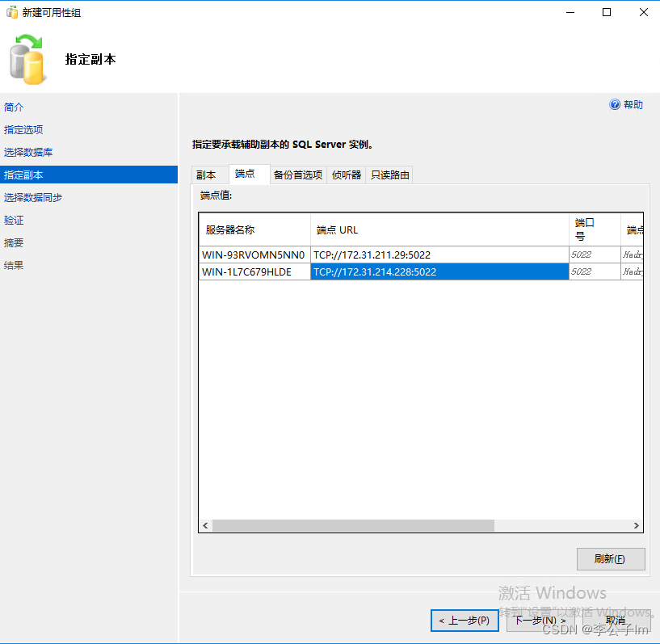Viewport: 660px width, 644px height.
Task: Click the 端点 URL column header
Action: (439, 229)
